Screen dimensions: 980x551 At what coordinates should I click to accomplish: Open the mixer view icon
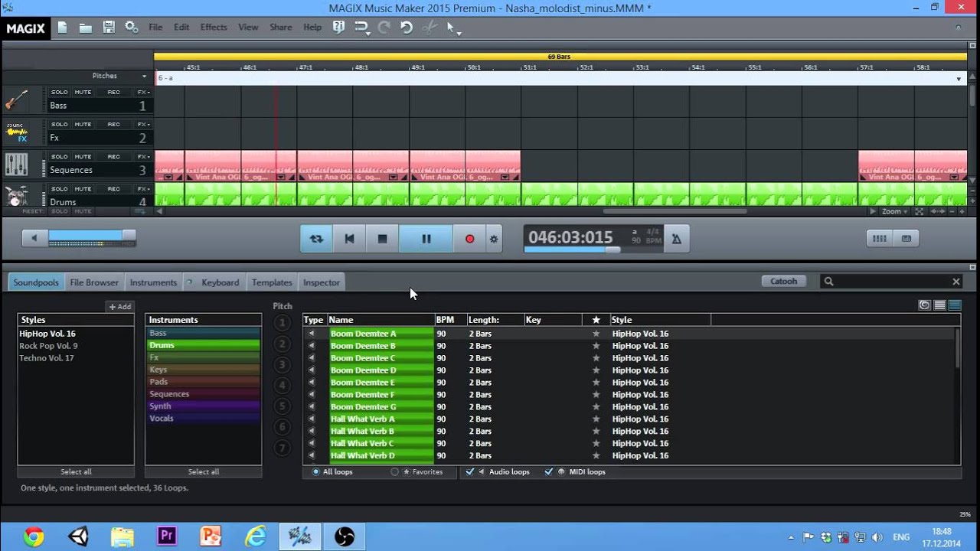880,239
